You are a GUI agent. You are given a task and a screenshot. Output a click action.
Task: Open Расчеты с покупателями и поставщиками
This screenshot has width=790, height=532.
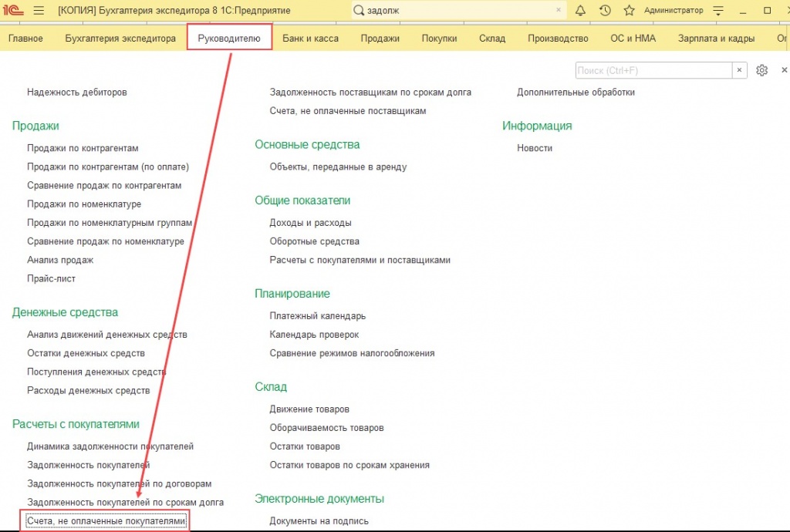(360, 260)
